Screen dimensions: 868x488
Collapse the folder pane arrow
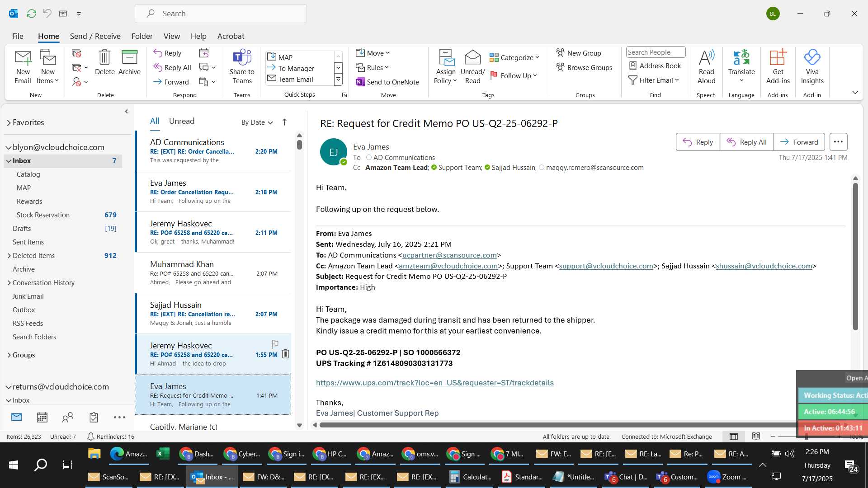(x=126, y=111)
